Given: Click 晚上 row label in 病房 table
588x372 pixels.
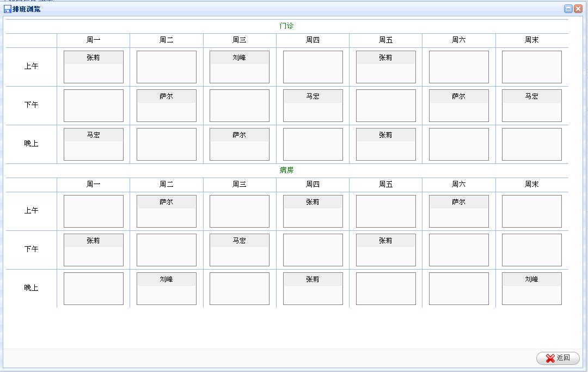Looking at the screenshot, I should [x=31, y=288].
